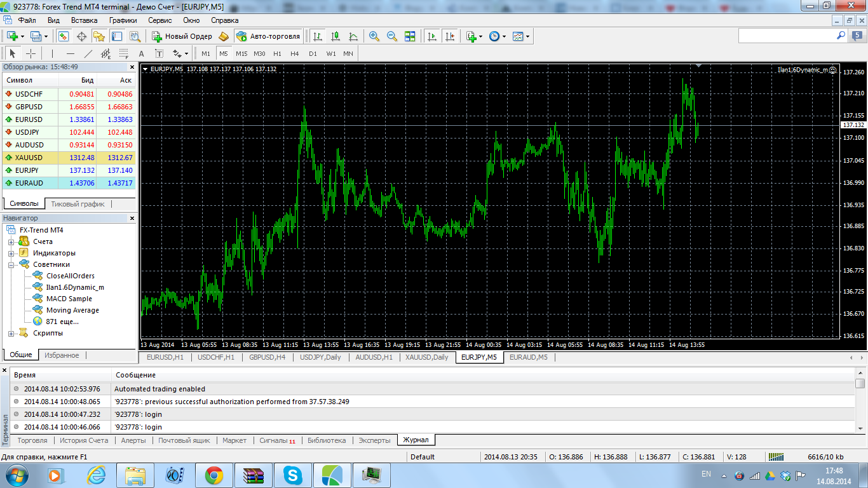Image resolution: width=868 pixels, height=488 pixels.
Task: Toggle the Авто-торговля button
Action: pos(268,36)
